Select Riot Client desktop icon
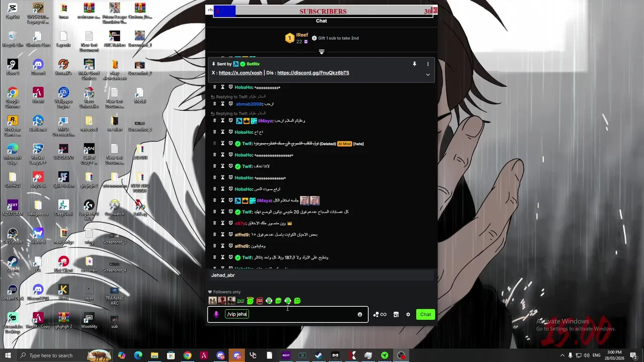This screenshot has height=362, width=644. (x=63, y=264)
